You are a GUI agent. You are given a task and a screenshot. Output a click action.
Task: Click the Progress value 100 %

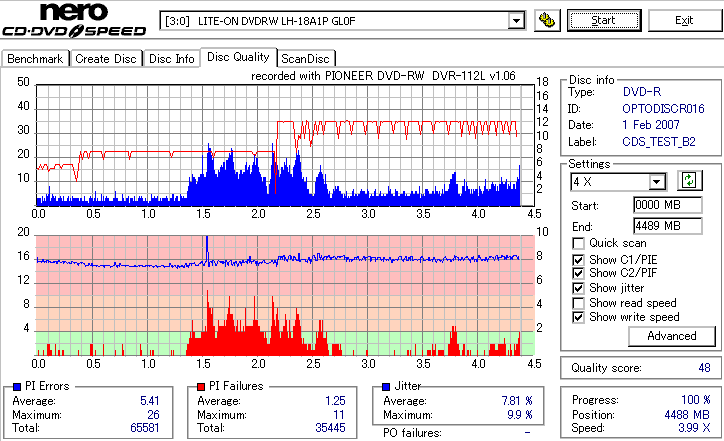pos(695,400)
